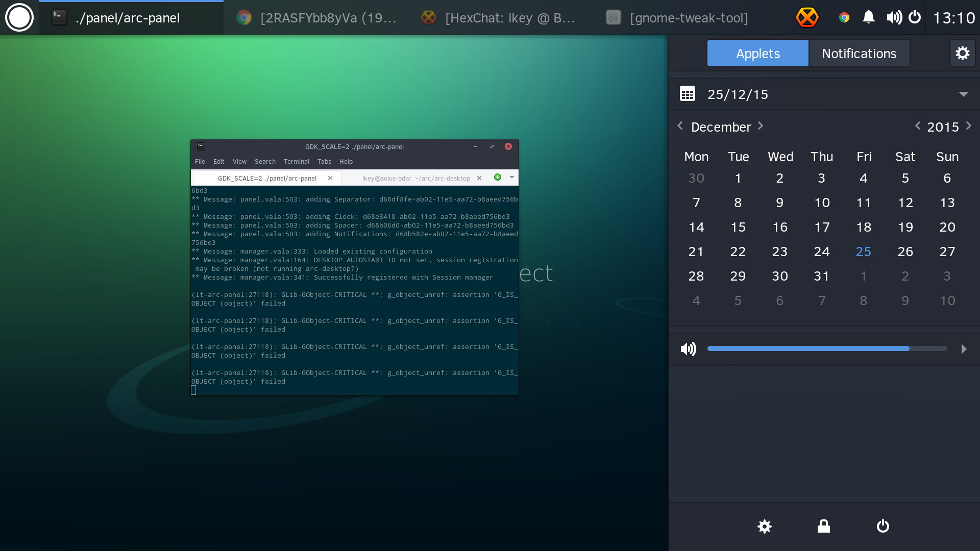This screenshot has height=551, width=980.
Task: Open the terminal Tabs menu
Action: tap(324, 162)
